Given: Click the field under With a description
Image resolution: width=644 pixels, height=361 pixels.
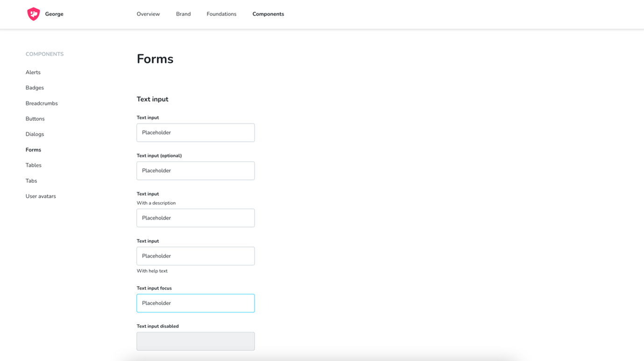Looking at the screenshot, I should pos(196,218).
